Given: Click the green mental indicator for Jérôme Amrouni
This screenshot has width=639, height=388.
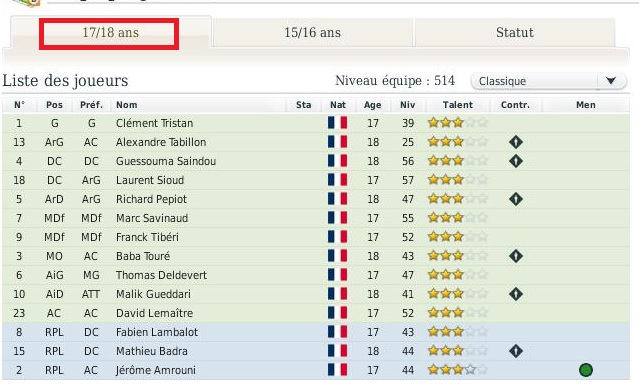Looking at the screenshot, I should [586, 370].
